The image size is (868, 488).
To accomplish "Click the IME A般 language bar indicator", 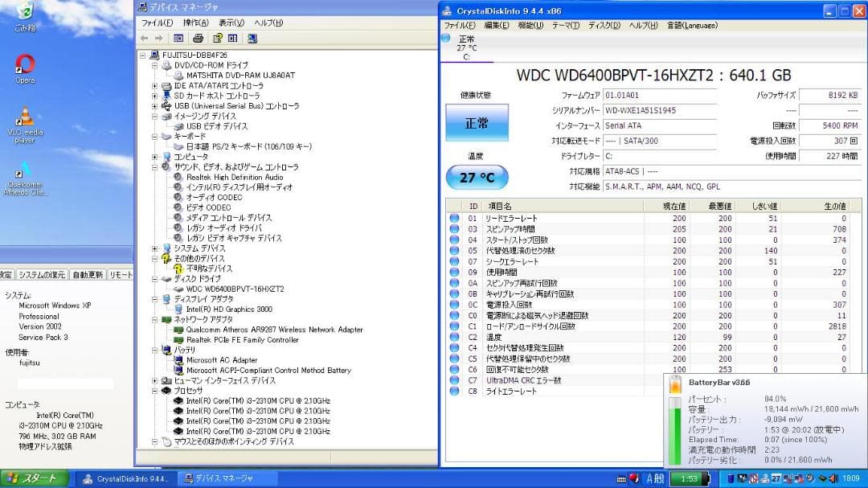I will coord(655,478).
